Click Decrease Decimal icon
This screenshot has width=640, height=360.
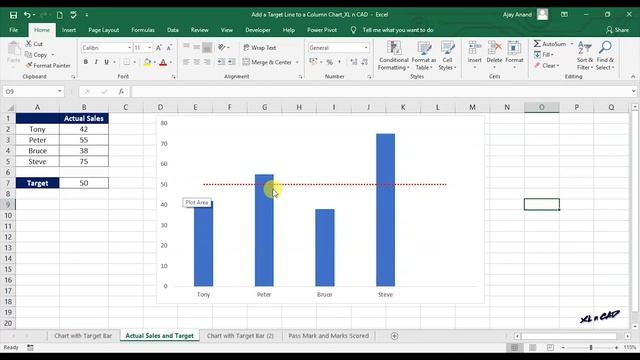pos(364,62)
